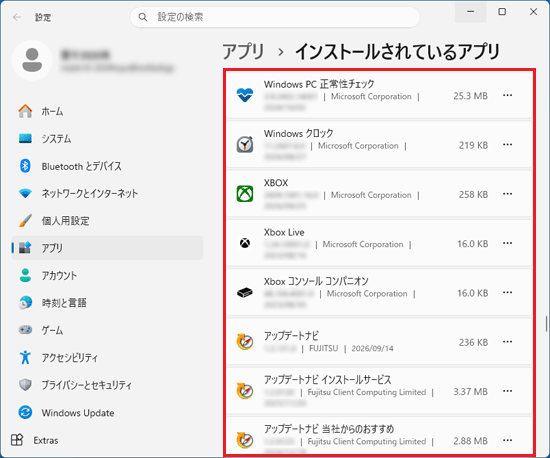
Task: Click the 25.3 MB size value
Action: pyautogui.click(x=470, y=96)
